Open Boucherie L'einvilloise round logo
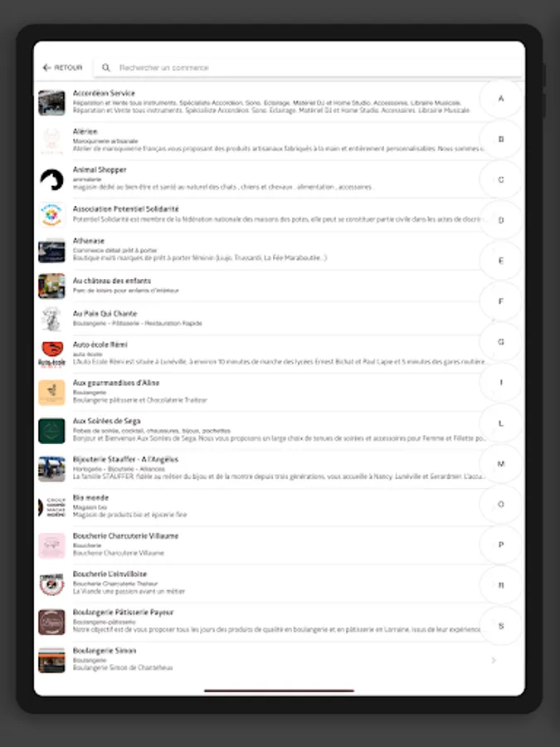This screenshot has height=747, width=560. (x=51, y=583)
